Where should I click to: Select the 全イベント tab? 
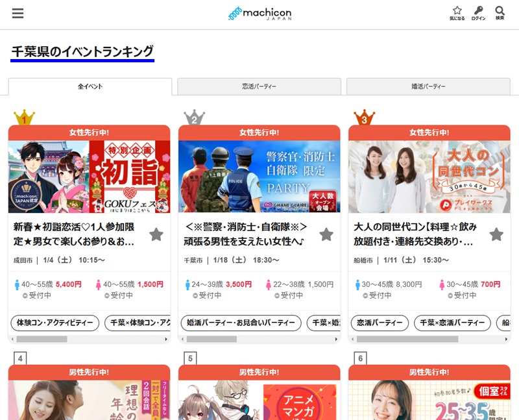[x=90, y=86]
